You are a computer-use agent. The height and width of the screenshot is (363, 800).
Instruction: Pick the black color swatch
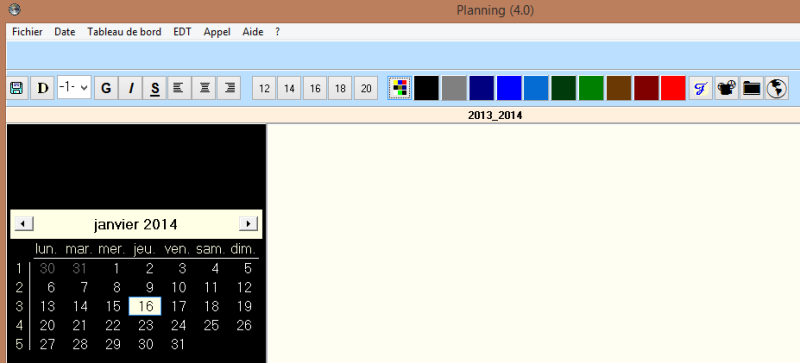427,88
